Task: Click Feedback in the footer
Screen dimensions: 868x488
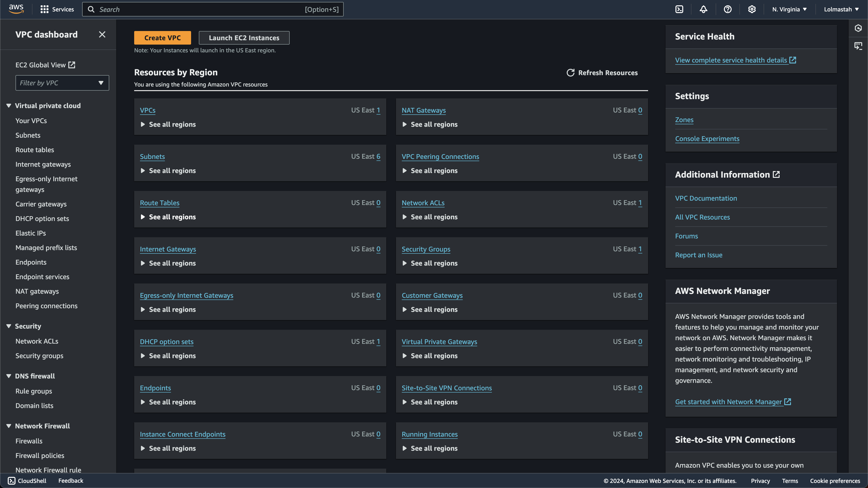Action: pos(71,480)
